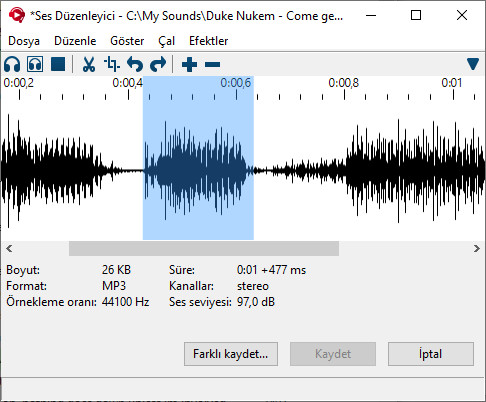
Task: Zoom in on the waveform with plus icon
Action: (x=189, y=64)
